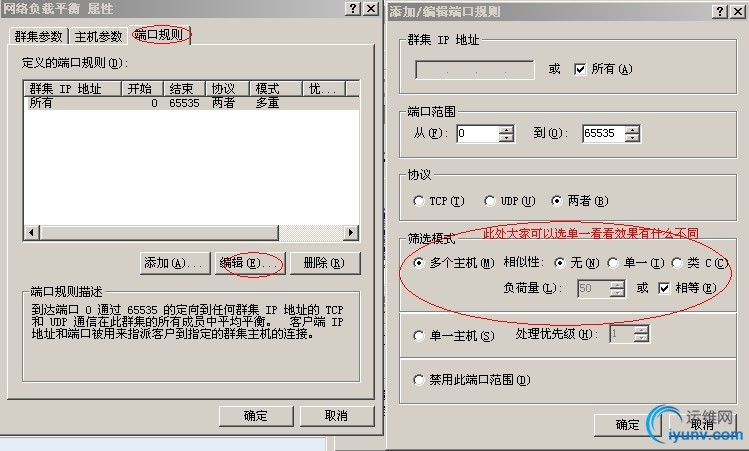Close the 添加/编辑端口规则 dialog
Screen dimensions: 749x451
738,11
